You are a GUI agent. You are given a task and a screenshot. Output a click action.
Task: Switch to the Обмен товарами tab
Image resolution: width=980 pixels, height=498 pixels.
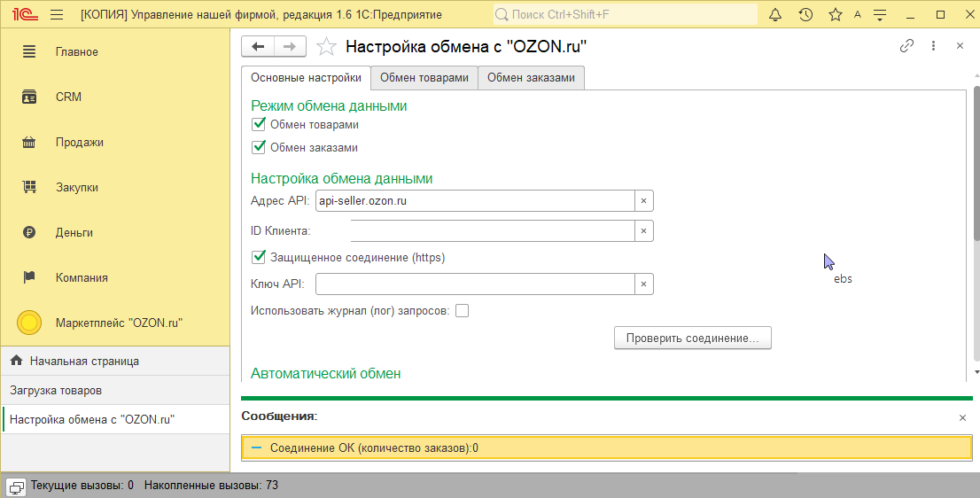coord(424,78)
